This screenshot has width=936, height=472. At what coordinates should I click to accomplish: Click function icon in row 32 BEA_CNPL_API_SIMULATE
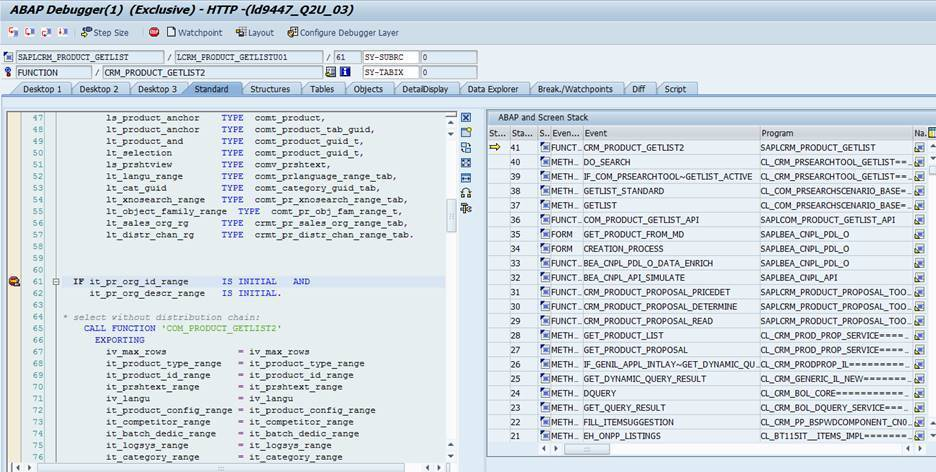(544, 277)
